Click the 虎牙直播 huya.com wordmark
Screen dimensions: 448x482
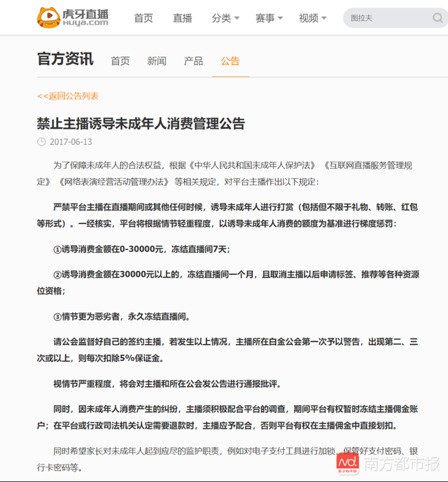pyautogui.click(x=85, y=17)
